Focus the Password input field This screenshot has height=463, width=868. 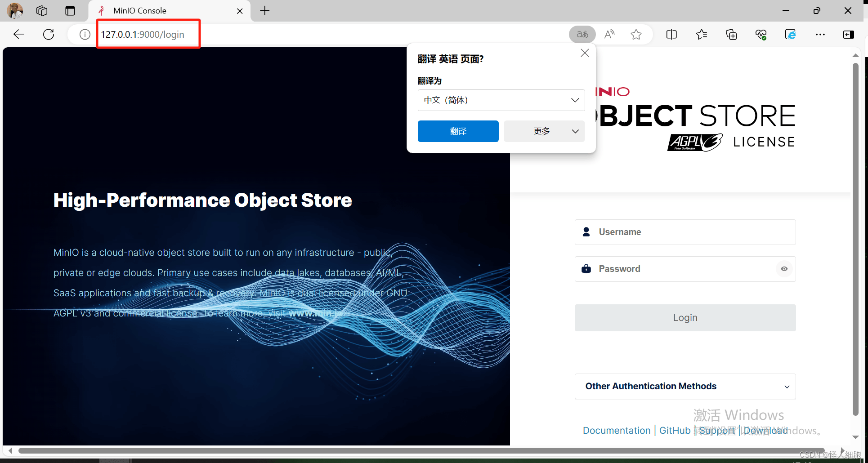tap(685, 269)
